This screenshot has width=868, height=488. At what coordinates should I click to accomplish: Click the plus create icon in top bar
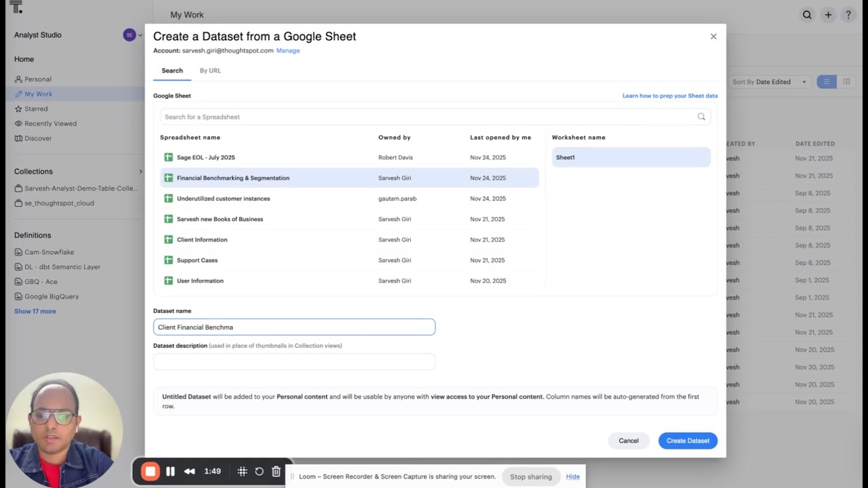828,14
